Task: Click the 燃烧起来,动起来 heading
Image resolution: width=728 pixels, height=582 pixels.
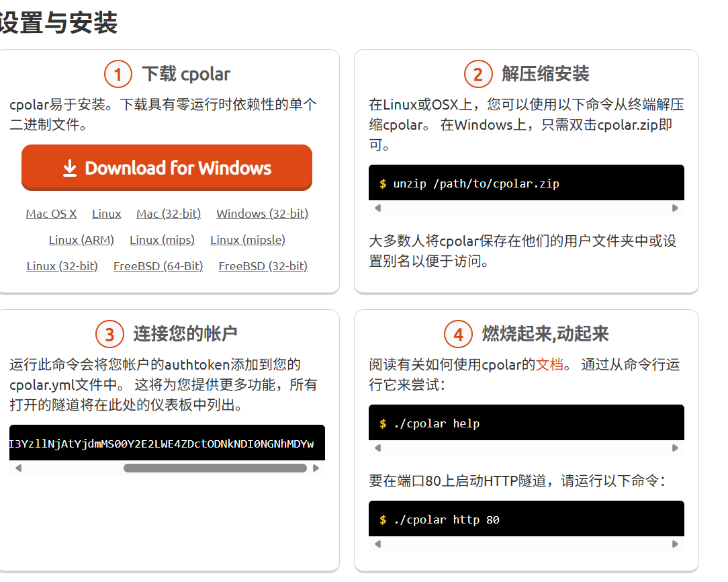Action: tap(545, 334)
